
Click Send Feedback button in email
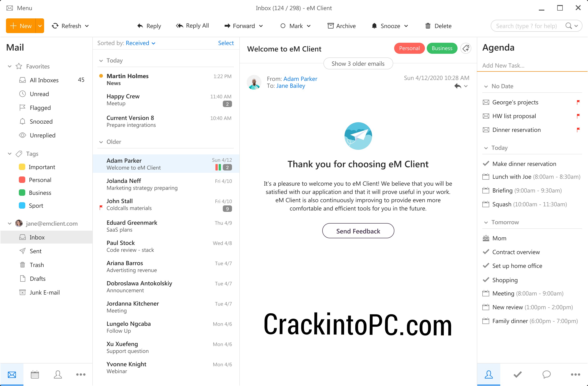[358, 230]
